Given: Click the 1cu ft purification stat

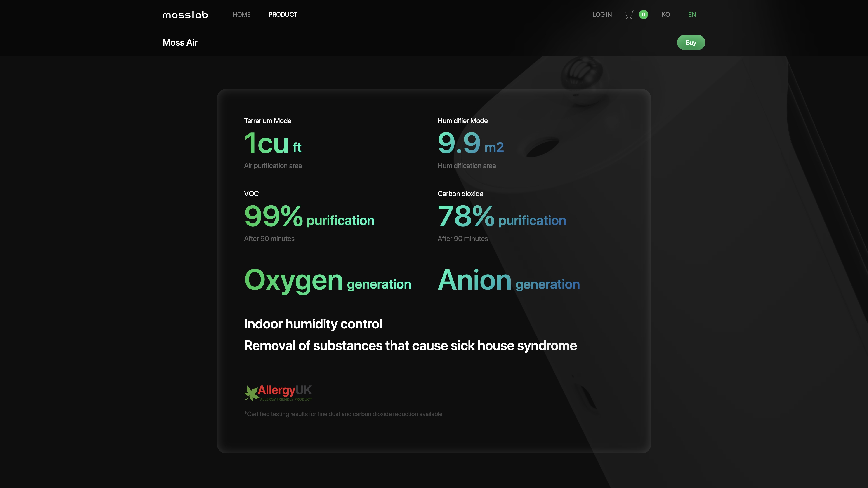Looking at the screenshot, I should [272, 143].
